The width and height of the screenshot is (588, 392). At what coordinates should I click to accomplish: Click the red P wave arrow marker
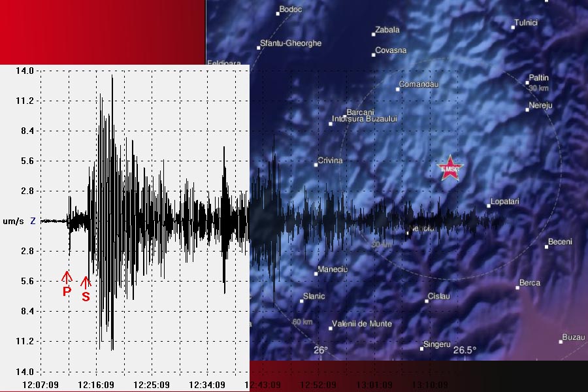coord(67,277)
